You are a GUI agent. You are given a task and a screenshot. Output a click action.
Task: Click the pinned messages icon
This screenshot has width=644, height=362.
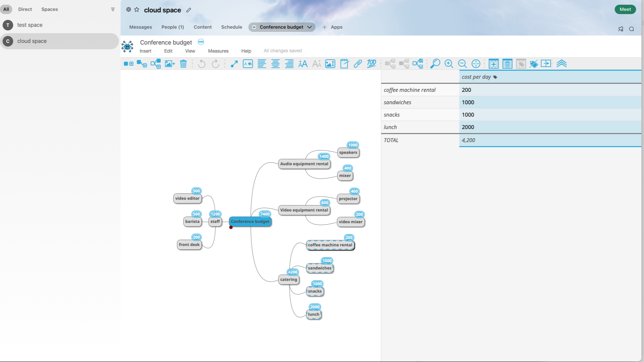point(621,29)
